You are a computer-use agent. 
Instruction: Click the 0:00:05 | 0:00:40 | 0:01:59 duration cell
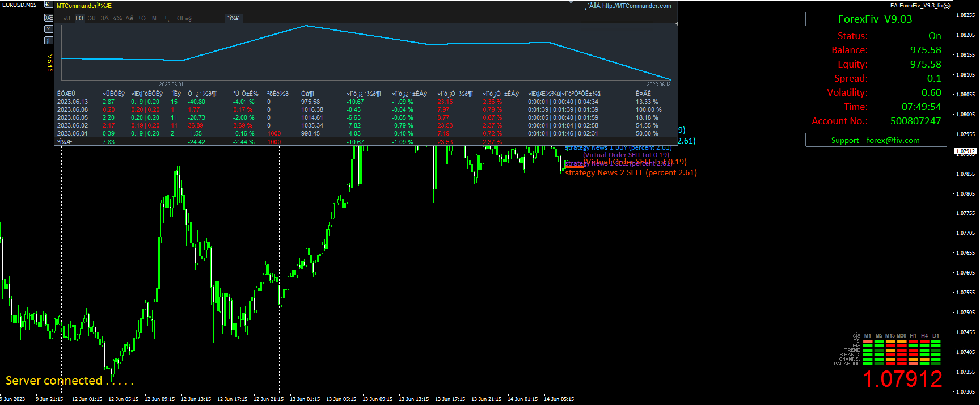click(x=563, y=118)
